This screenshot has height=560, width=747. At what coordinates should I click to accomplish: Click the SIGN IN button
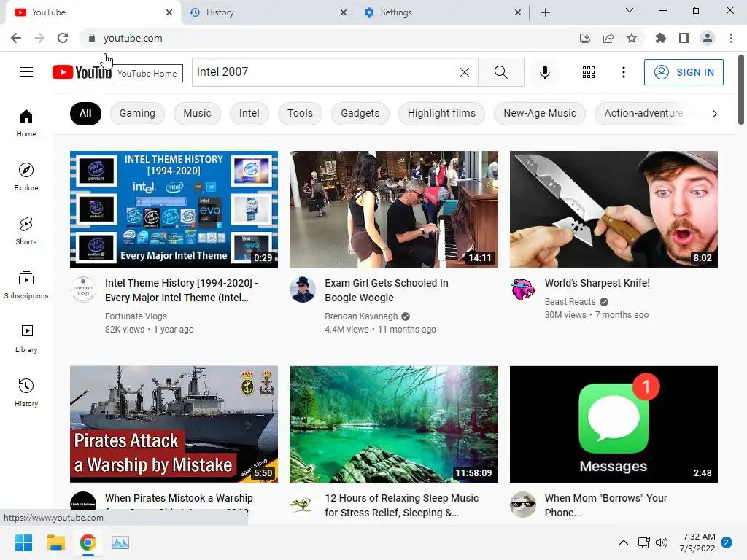[x=683, y=72]
